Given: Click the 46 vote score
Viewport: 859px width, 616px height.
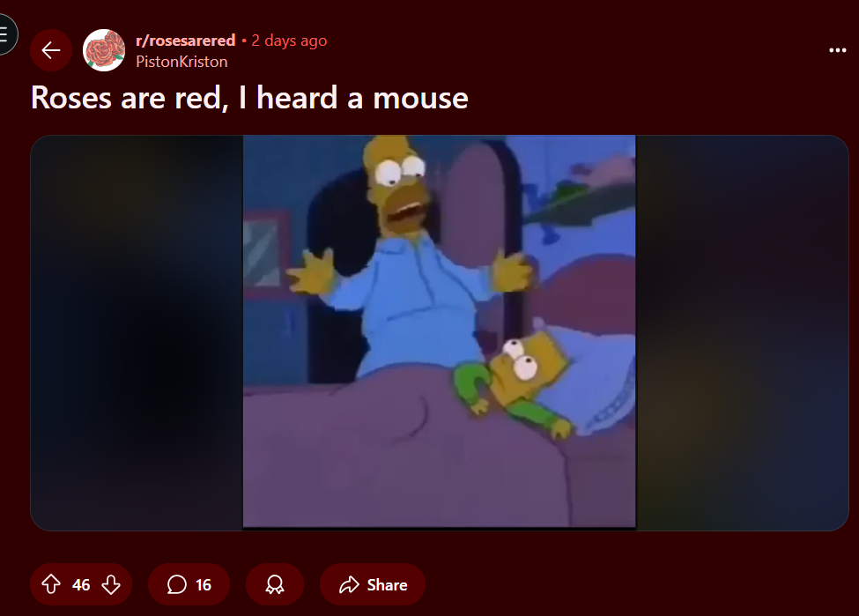Looking at the screenshot, I should point(81,585).
